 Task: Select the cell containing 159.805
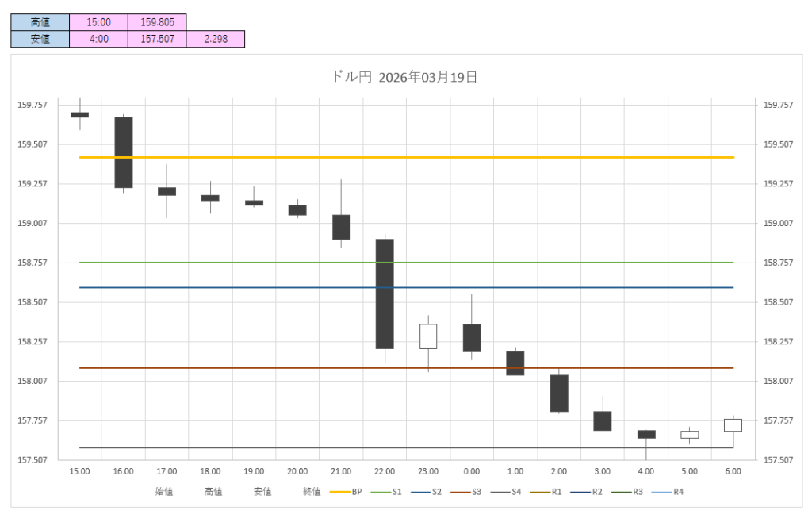157,22
